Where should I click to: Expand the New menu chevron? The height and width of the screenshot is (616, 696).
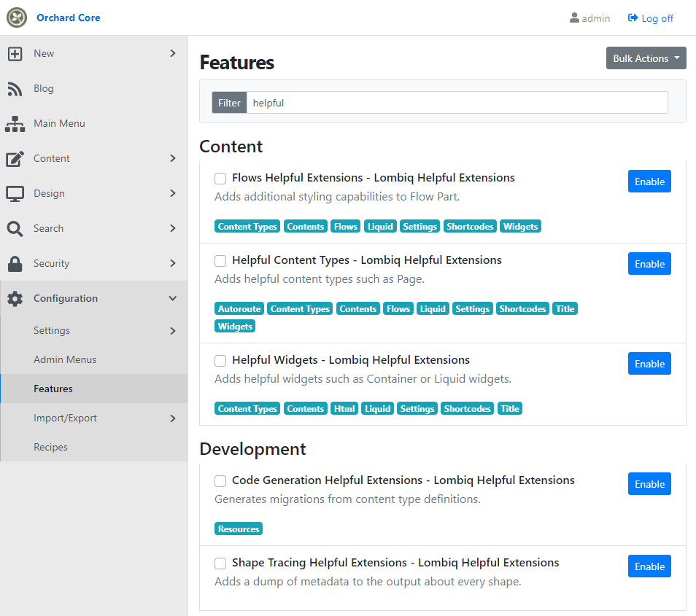[x=173, y=53]
